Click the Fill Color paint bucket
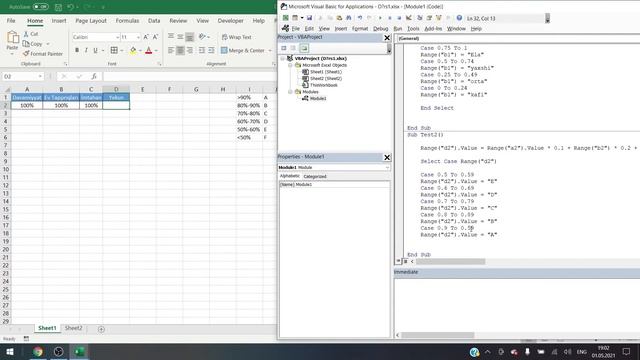This screenshot has height=360, width=640. click(x=133, y=50)
